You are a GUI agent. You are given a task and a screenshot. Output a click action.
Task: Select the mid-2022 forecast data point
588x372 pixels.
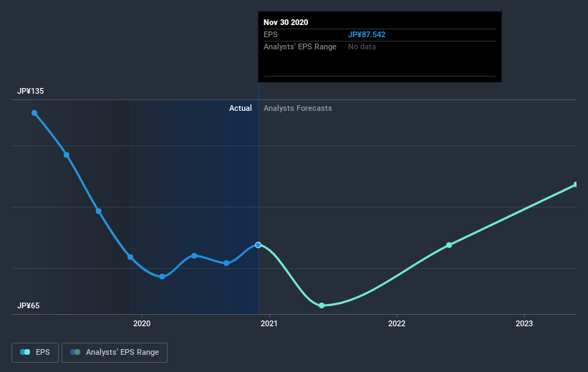(x=449, y=245)
